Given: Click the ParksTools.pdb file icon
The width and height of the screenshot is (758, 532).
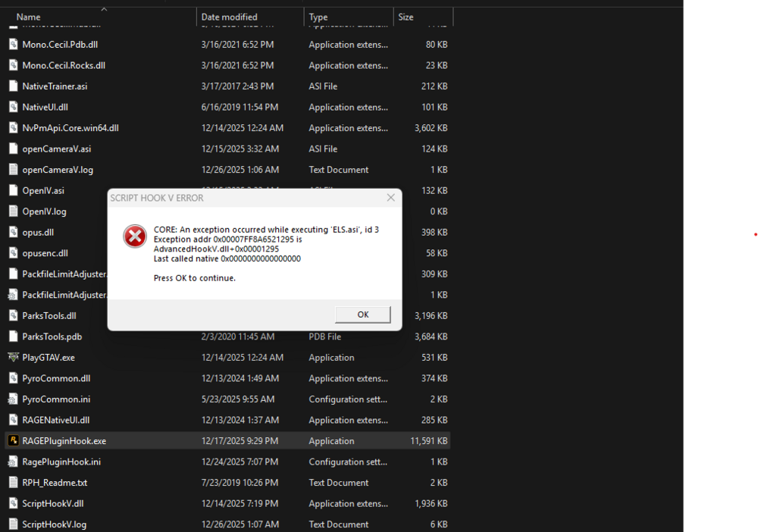Looking at the screenshot, I should point(13,336).
